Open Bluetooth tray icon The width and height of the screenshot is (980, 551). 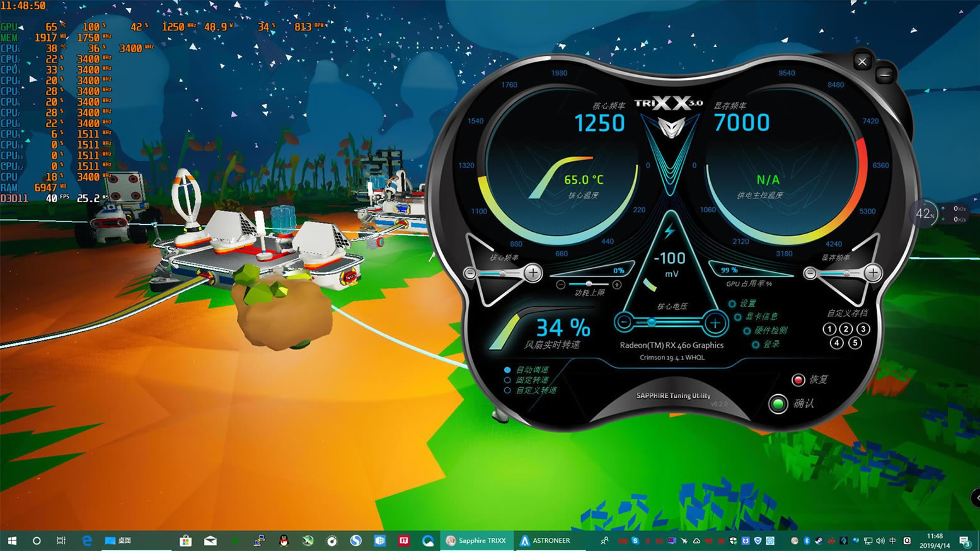coord(807,540)
